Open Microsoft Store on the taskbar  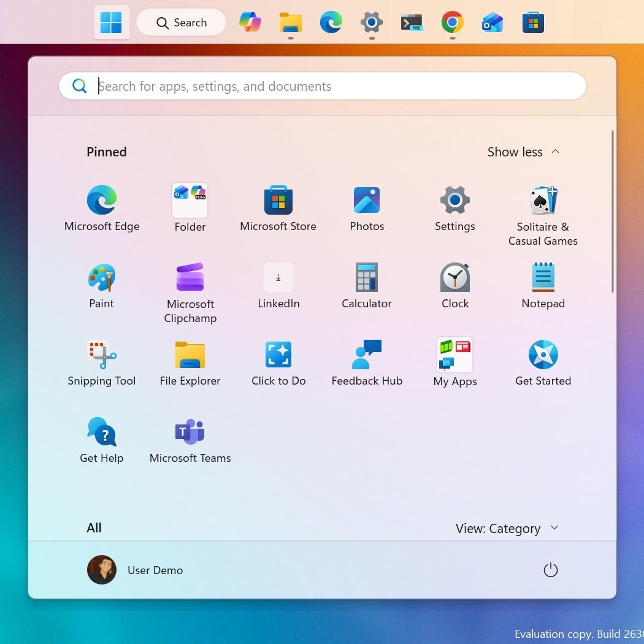(533, 22)
